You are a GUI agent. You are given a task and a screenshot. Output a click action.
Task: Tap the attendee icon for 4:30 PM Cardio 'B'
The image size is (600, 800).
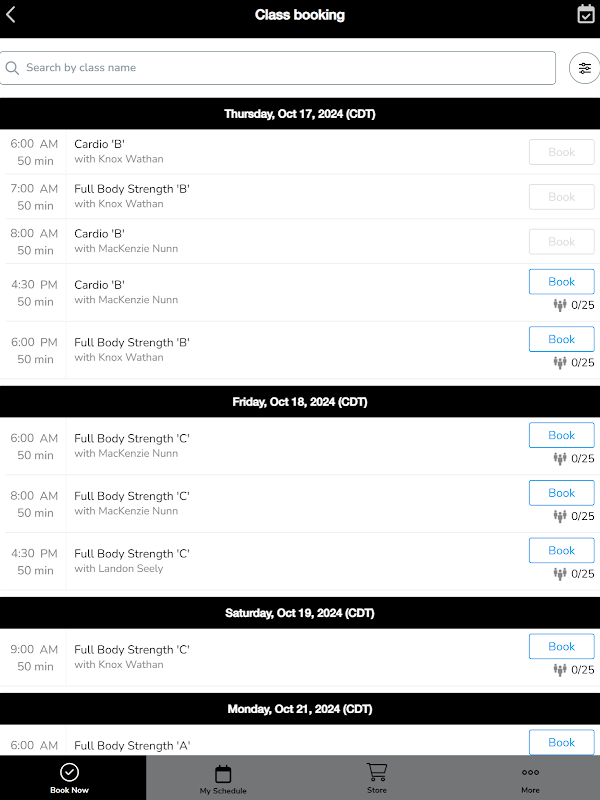[x=560, y=305]
